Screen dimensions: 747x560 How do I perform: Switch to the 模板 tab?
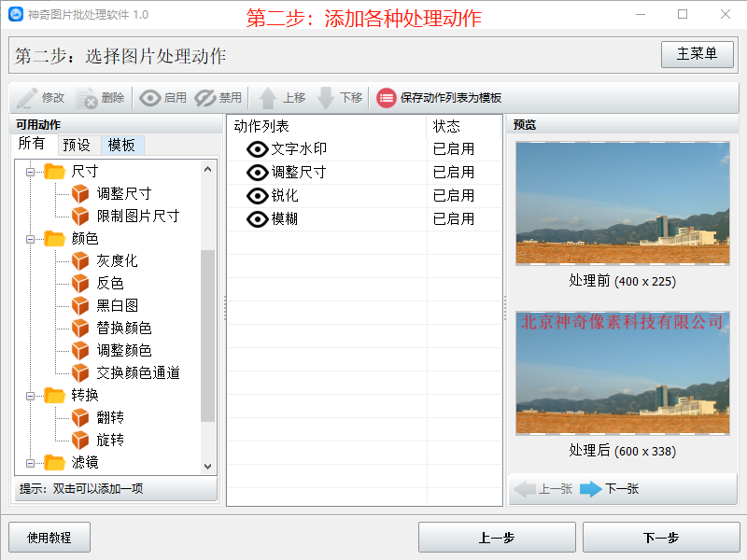tap(121, 144)
